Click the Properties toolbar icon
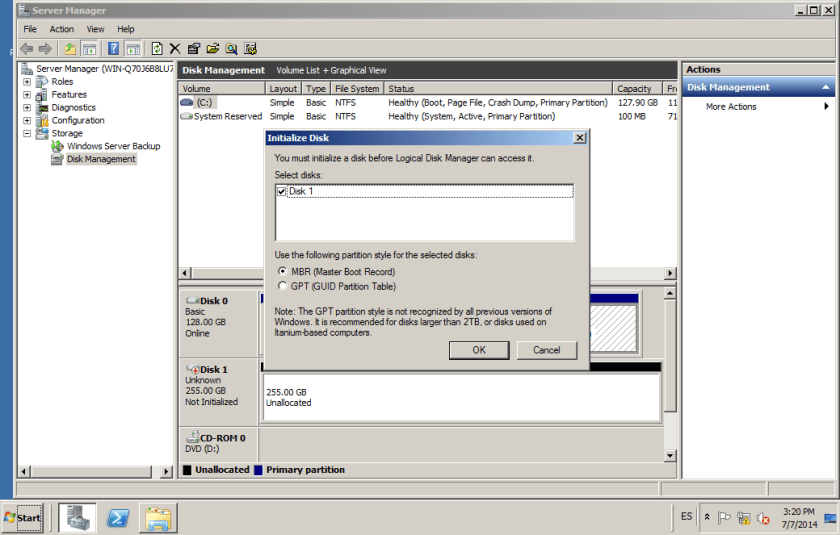Screen dimensions: 840x535 click(x=194, y=48)
